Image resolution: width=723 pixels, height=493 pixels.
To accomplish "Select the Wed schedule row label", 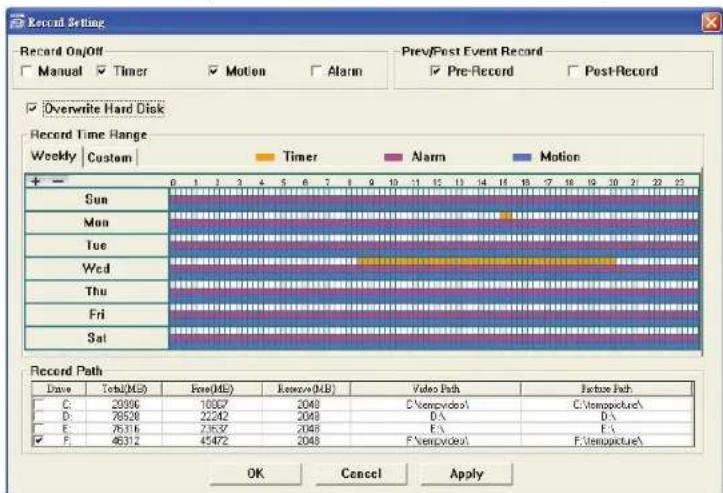I will 96,268.
